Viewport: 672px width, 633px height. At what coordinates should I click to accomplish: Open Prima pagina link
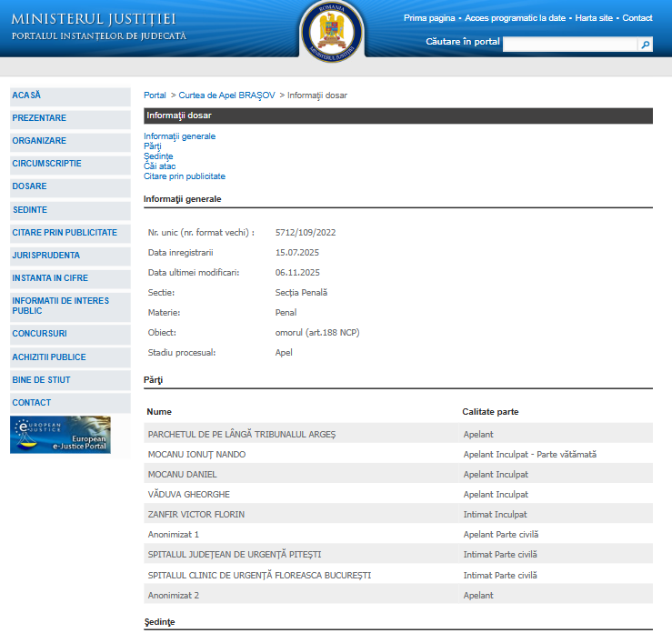click(x=429, y=18)
